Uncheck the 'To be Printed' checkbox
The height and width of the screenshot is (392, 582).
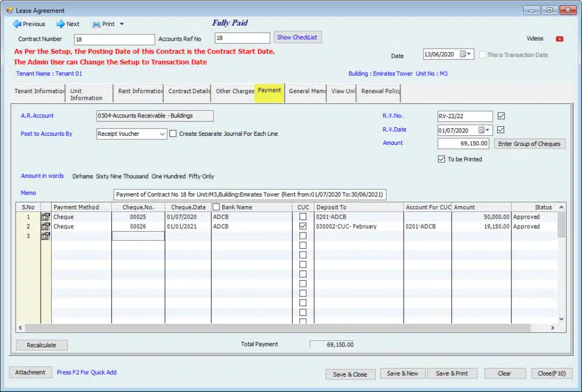441,159
